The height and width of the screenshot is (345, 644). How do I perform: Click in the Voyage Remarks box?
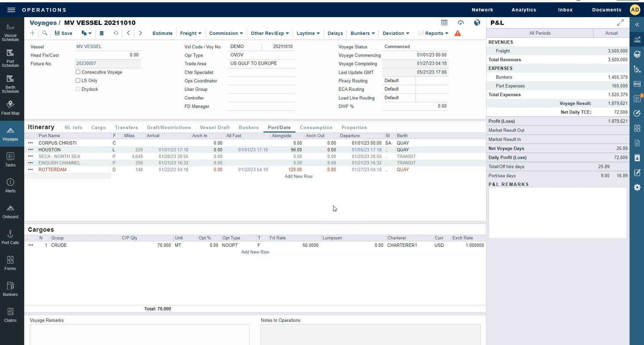(x=140, y=335)
